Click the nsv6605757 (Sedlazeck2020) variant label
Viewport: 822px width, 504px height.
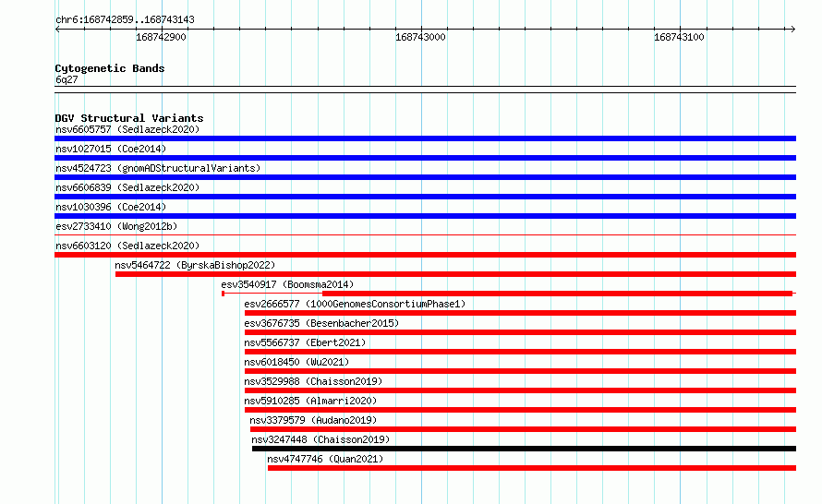click(127, 129)
